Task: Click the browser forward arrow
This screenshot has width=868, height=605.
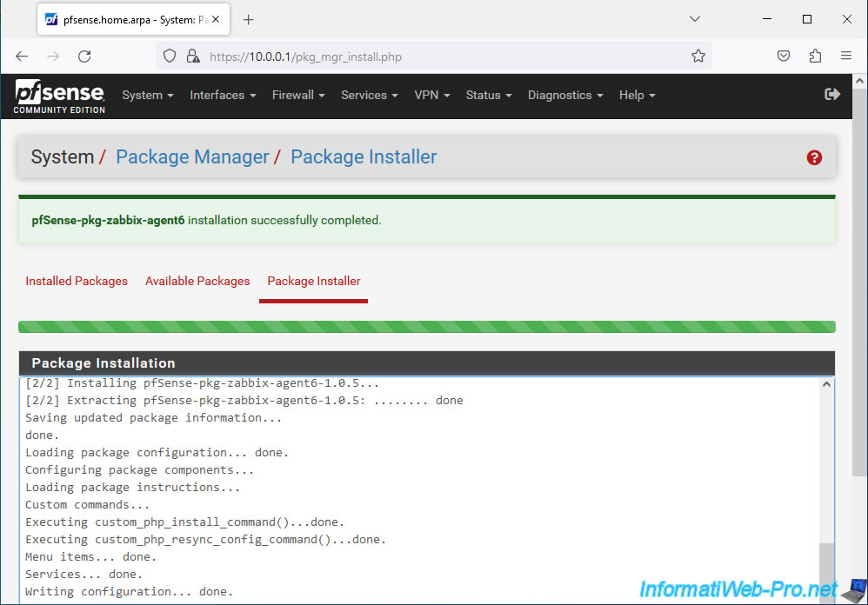Action: (x=53, y=57)
